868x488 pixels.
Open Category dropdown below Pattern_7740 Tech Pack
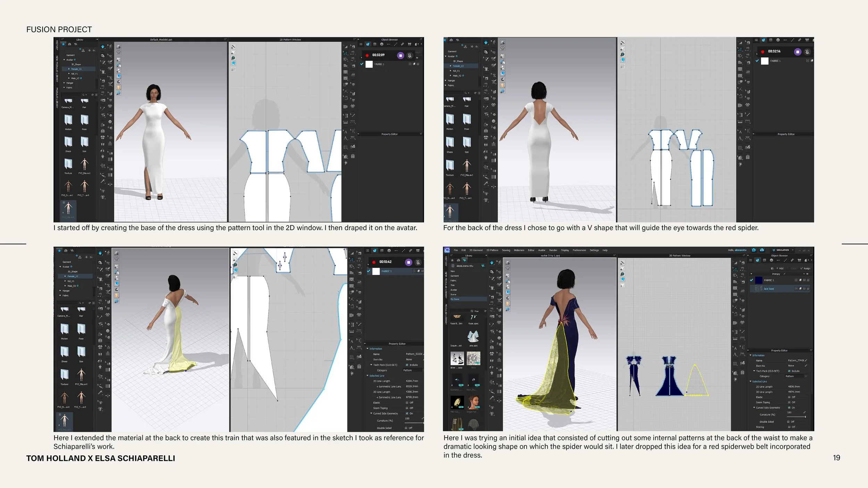(796, 376)
